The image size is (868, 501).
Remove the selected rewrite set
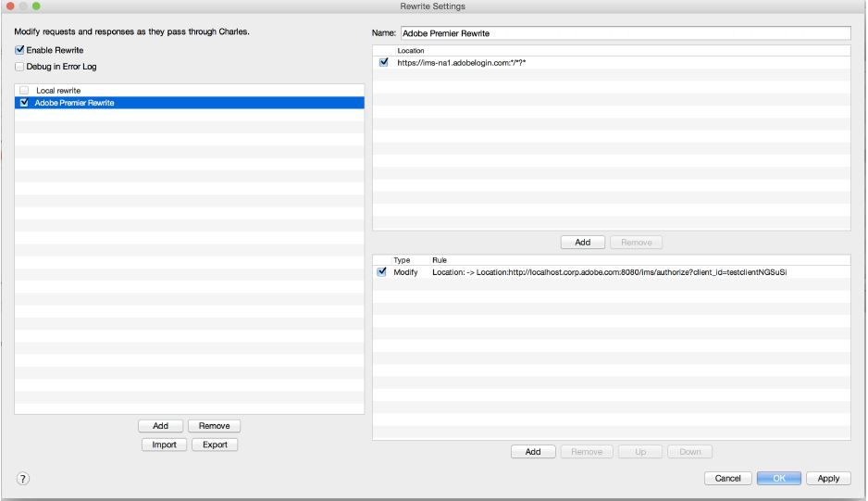215,426
